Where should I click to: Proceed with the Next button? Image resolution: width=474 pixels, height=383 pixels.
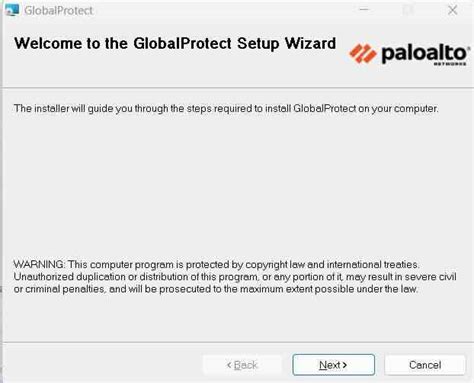pyautogui.click(x=333, y=365)
